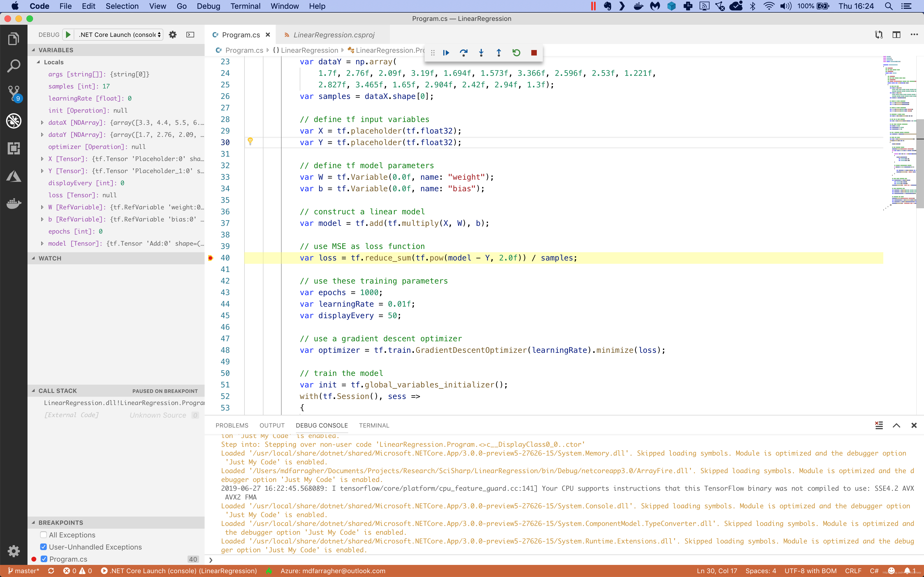Expand the dataX NDArray variable
Viewport: 924px width, 577px height.
click(42, 123)
